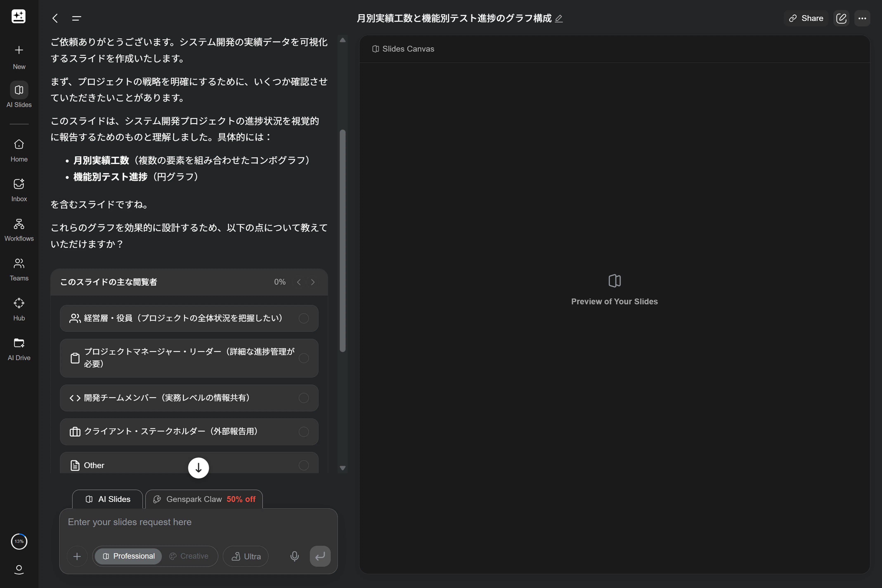This screenshot has height=588, width=882.
Task: Click the Share button
Action: point(806,18)
